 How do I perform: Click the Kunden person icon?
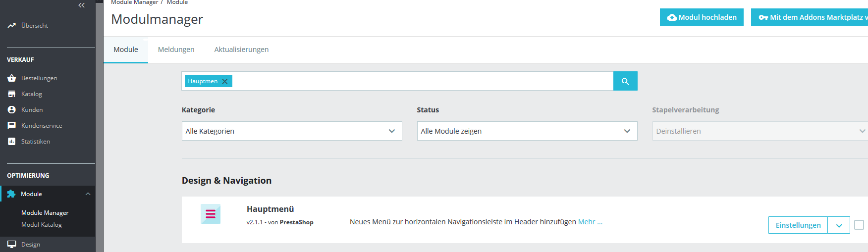coord(12,110)
